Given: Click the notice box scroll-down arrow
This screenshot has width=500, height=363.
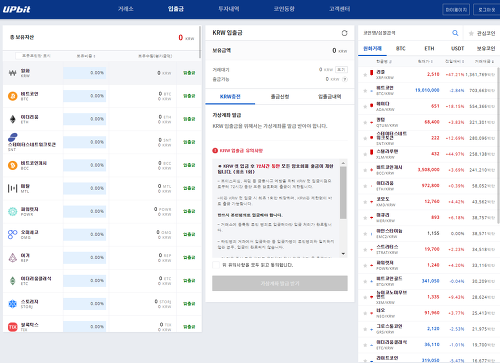Looking at the screenshot, I should click(343, 254).
